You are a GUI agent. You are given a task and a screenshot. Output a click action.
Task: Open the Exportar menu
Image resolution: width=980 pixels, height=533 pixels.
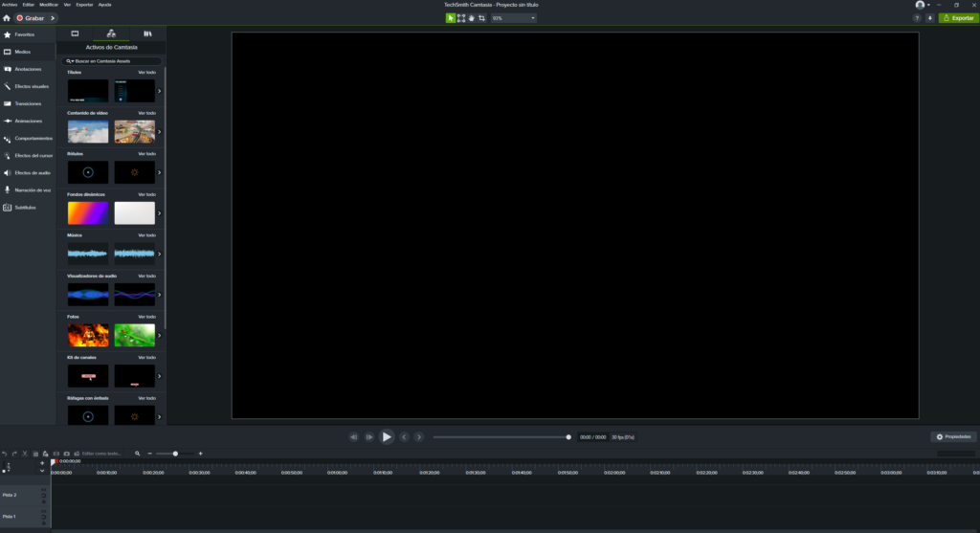pos(84,5)
